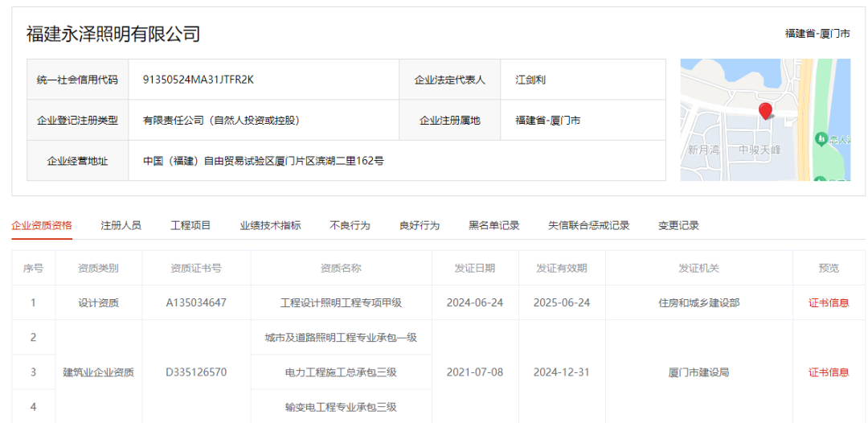
Task: Click 工程设计照明工程专项甲级 qualification name
Action: [341, 303]
